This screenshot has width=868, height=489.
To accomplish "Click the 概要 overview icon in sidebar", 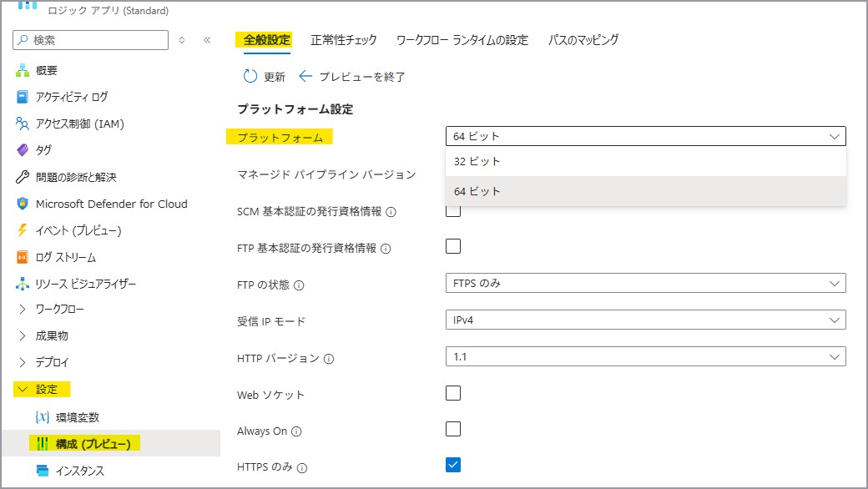I will [23, 70].
